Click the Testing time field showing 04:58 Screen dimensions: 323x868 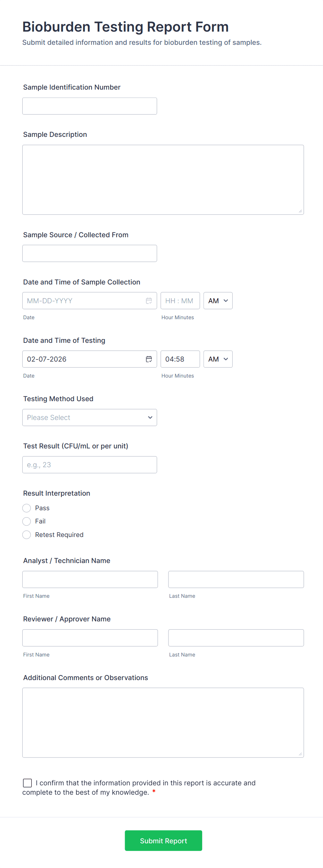pyautogui.click(x=180, y=359)
